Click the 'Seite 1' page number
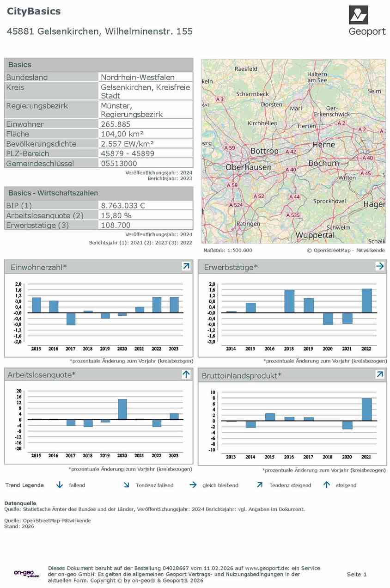Screen dimensions: 390x588 pyautogui.click(x=357, y=574)
